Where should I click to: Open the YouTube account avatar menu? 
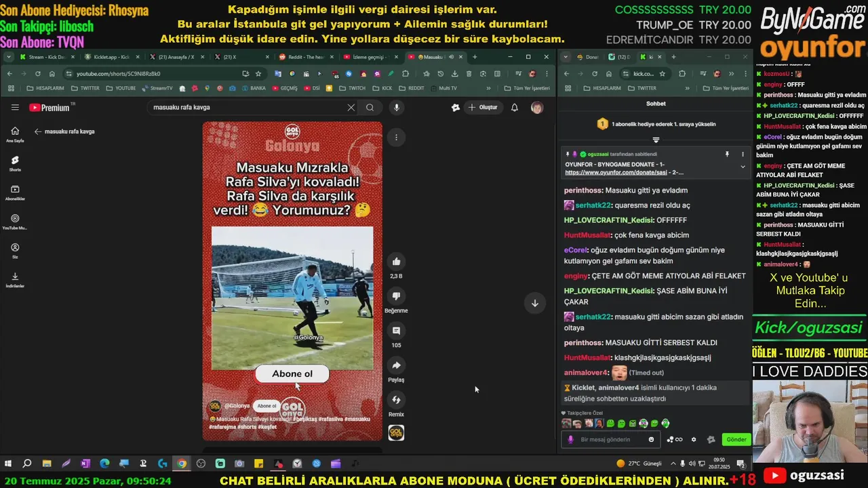[x=536, y=107]
